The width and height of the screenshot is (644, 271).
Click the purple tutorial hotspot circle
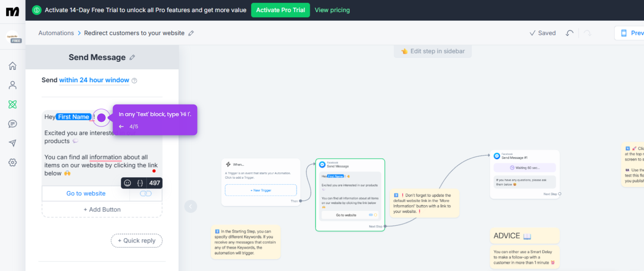pos(101,118)
